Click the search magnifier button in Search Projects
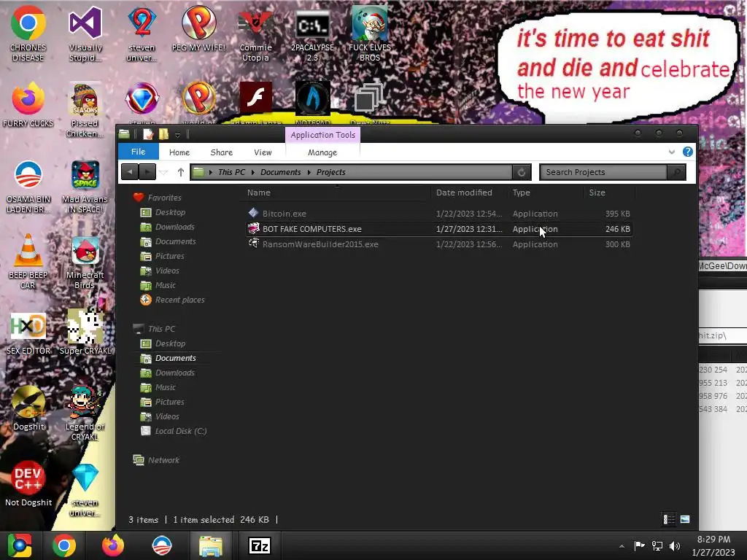This screenshot has height=560, width=747. click(676, 172)
